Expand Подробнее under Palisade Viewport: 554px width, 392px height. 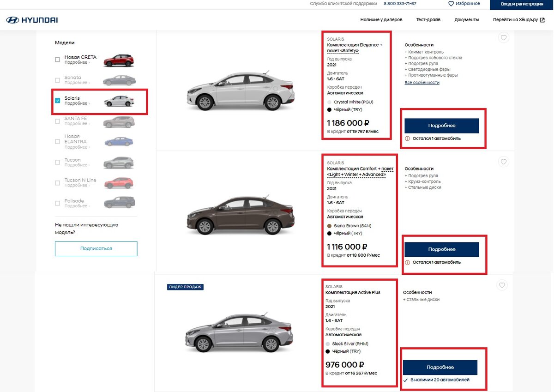click(x=77, y=206)
